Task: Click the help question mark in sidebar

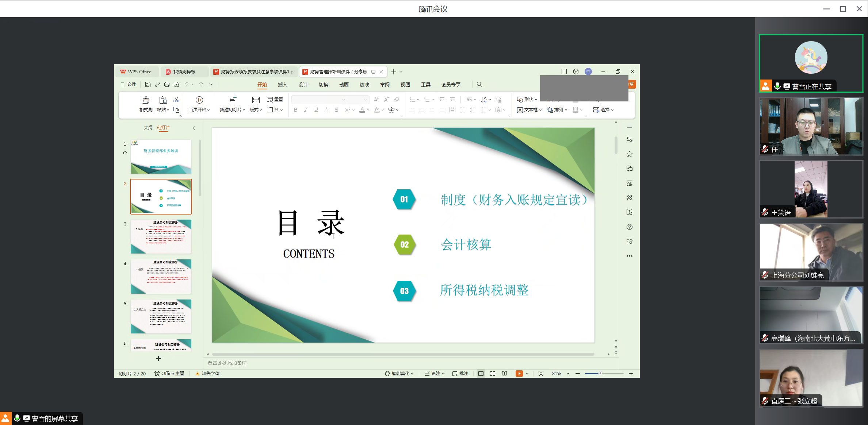Action: tap(630, 227)
